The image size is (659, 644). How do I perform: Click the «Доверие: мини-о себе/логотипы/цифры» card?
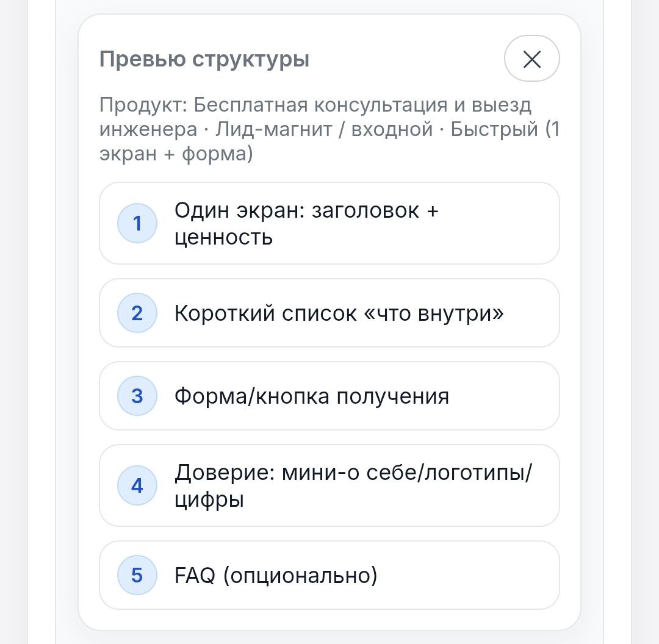(x=329, y=486)
